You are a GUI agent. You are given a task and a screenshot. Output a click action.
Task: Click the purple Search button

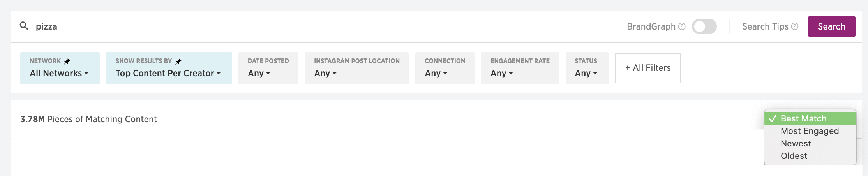tap(831, 26)
